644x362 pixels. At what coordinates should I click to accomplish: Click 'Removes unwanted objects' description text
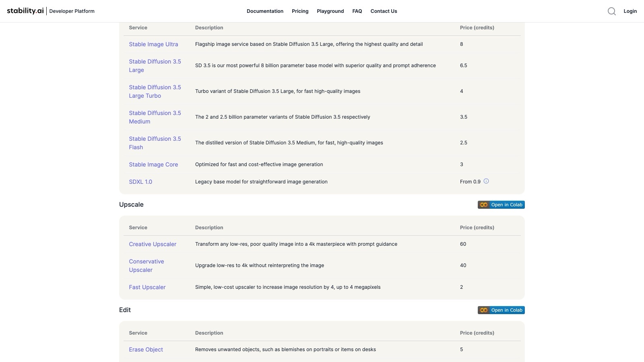[285, 350]
